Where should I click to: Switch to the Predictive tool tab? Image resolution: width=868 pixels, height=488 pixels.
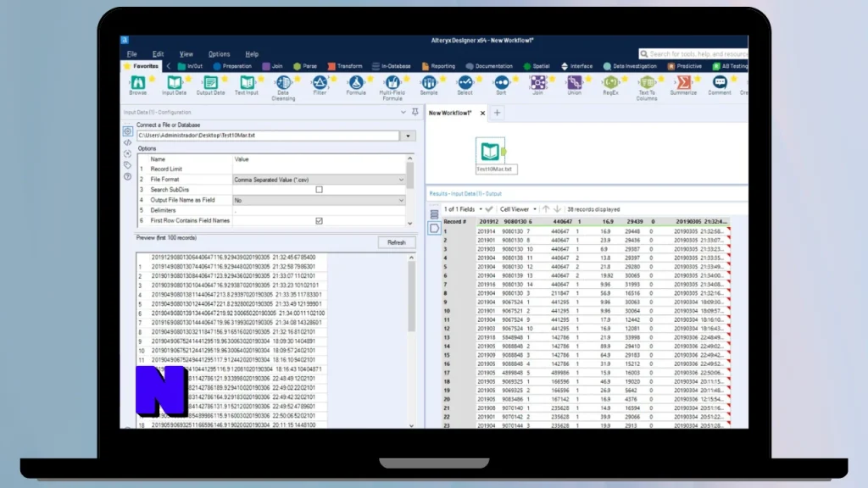pos(684,66)
